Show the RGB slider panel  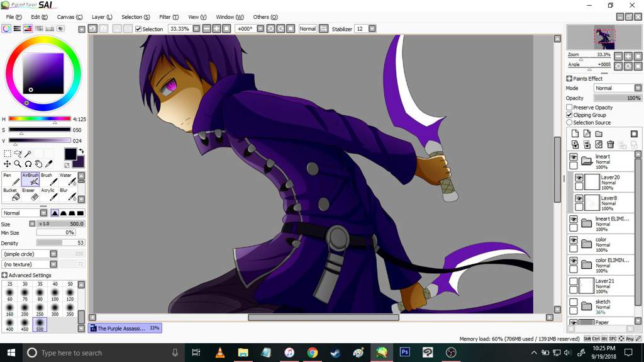tap(17, 28)
